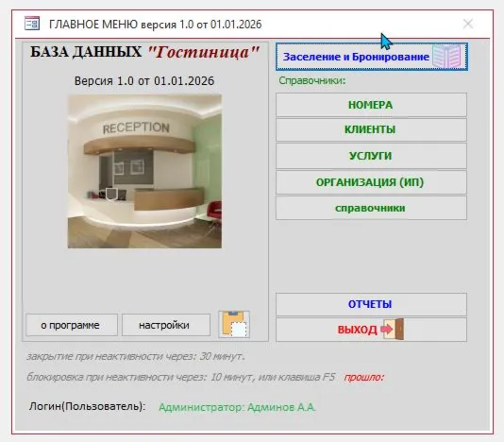Viewport: 504px width, 442px height.
Task: Open the НОМЕРА reference
Action: [371, 105]
